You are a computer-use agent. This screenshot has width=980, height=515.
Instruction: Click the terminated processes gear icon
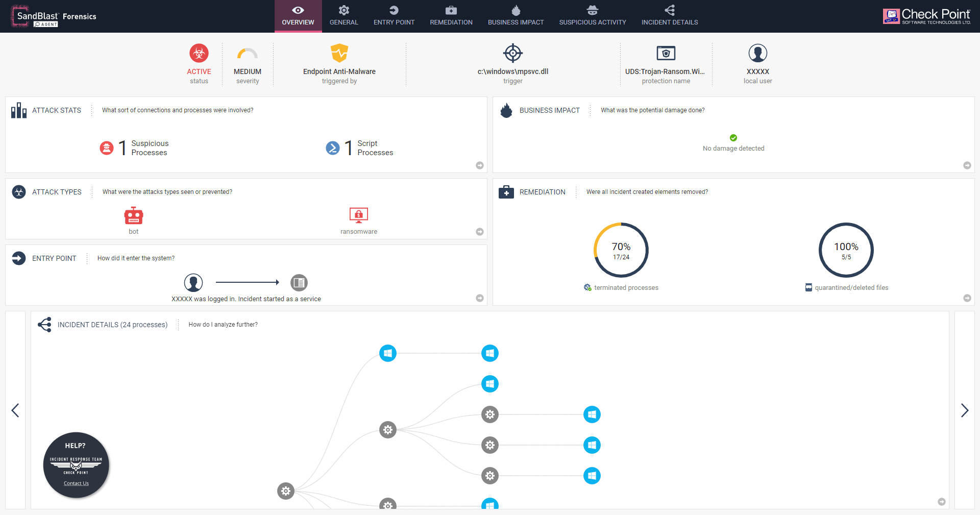[587, 287]
